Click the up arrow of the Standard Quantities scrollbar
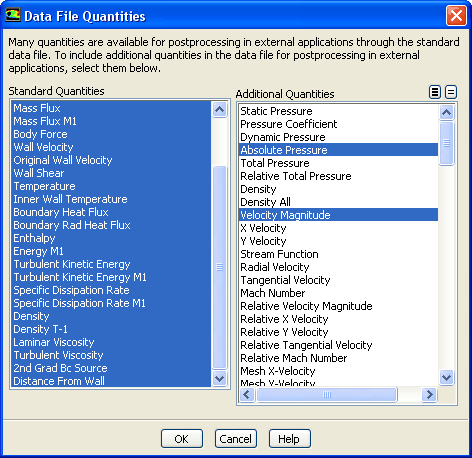The height and width of the screenshot is (458, 472). [x=220, y=109]
